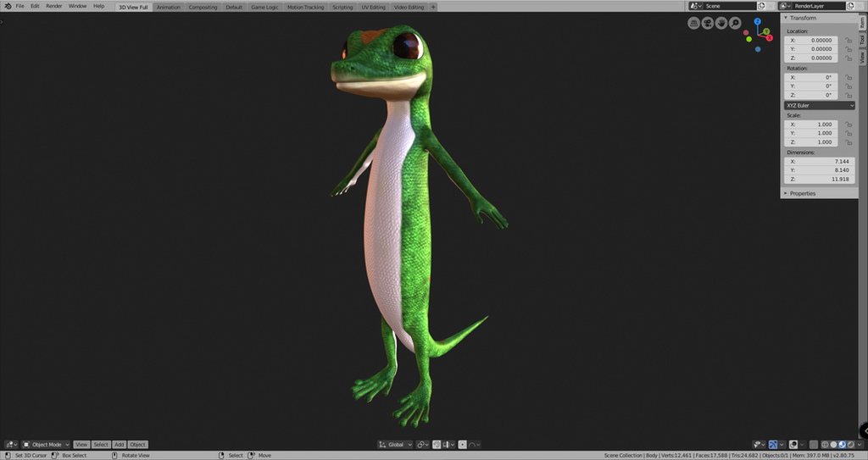Toggle viewport overlays icon
868x460 pixels.
coord(793,445)
